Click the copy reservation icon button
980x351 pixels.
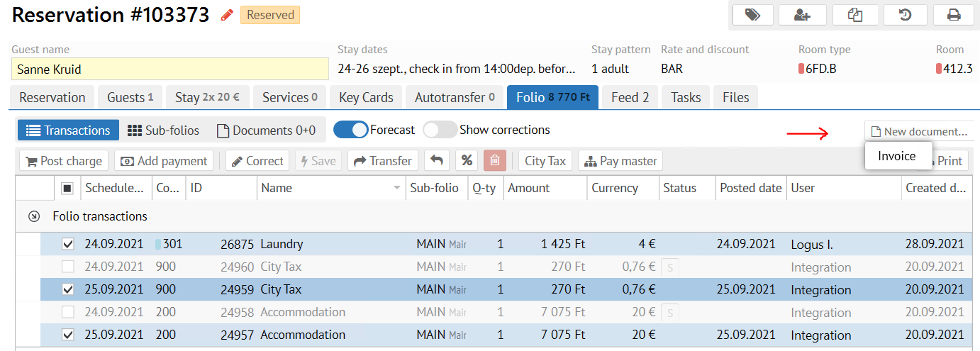coord(854,15)
